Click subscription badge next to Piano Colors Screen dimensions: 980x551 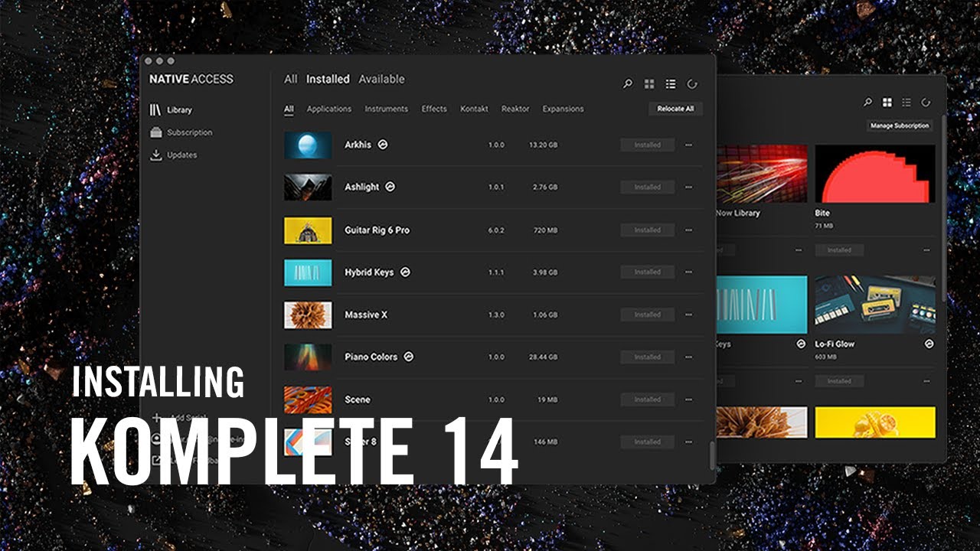[x=409, y=356]
